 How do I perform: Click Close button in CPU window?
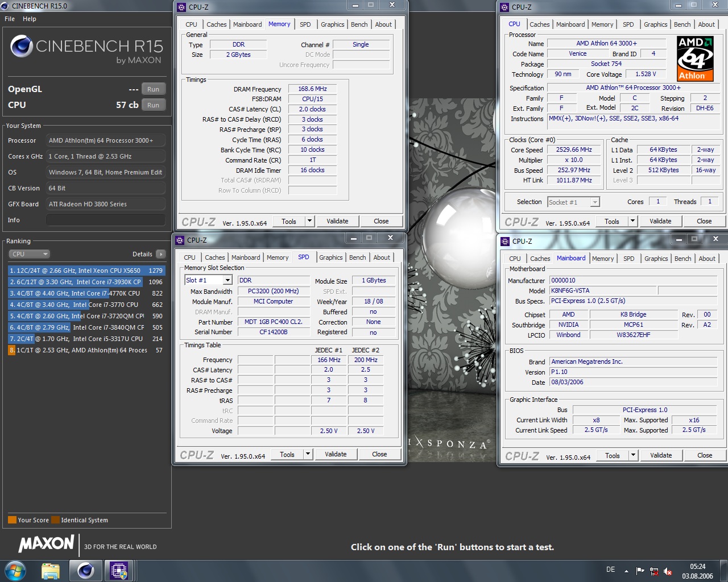704,221
